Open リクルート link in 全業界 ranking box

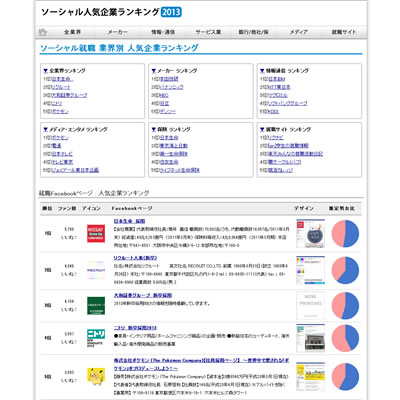(x=61, y=87)
